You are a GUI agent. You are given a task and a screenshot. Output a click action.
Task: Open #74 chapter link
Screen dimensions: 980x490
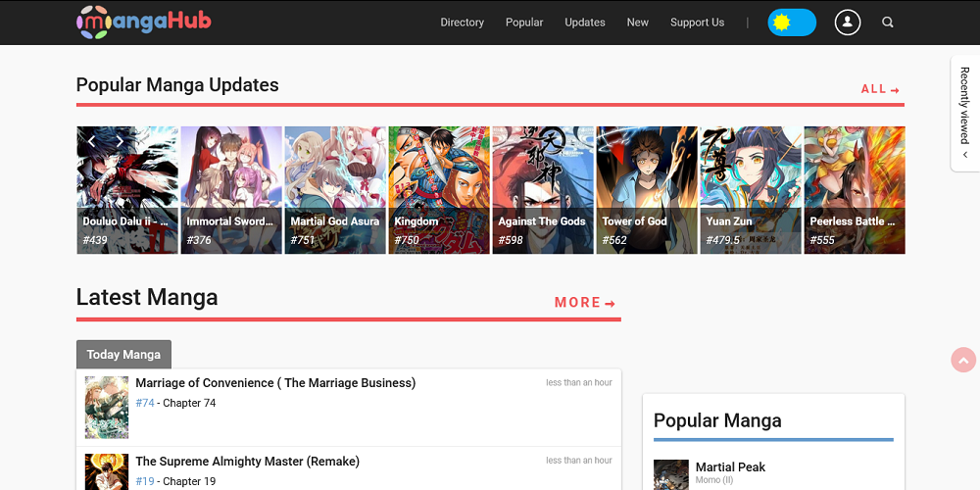(x=145, y=403)
